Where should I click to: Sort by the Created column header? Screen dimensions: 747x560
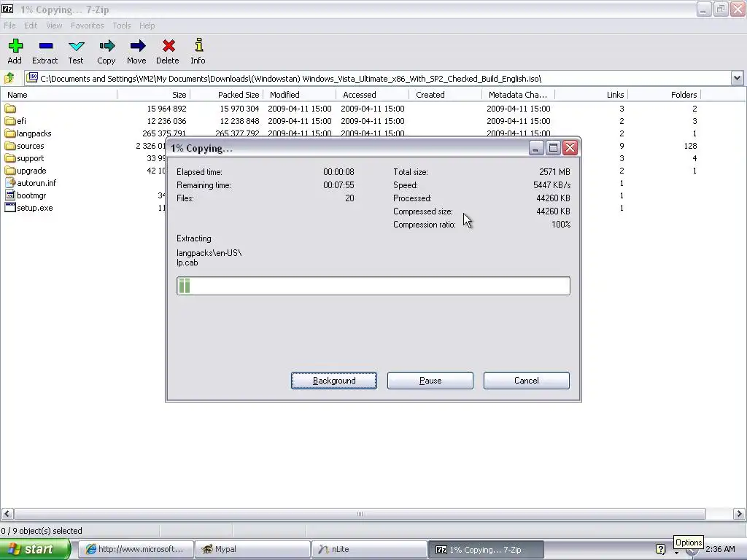pos(445,95)
